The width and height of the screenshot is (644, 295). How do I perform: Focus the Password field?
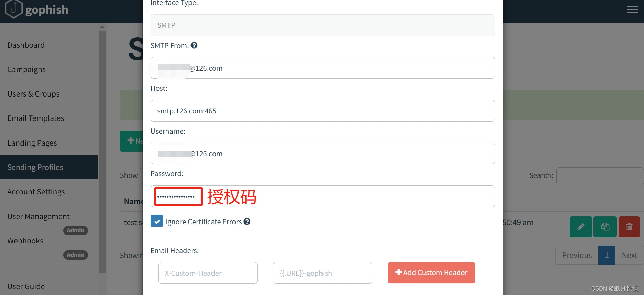323,196
